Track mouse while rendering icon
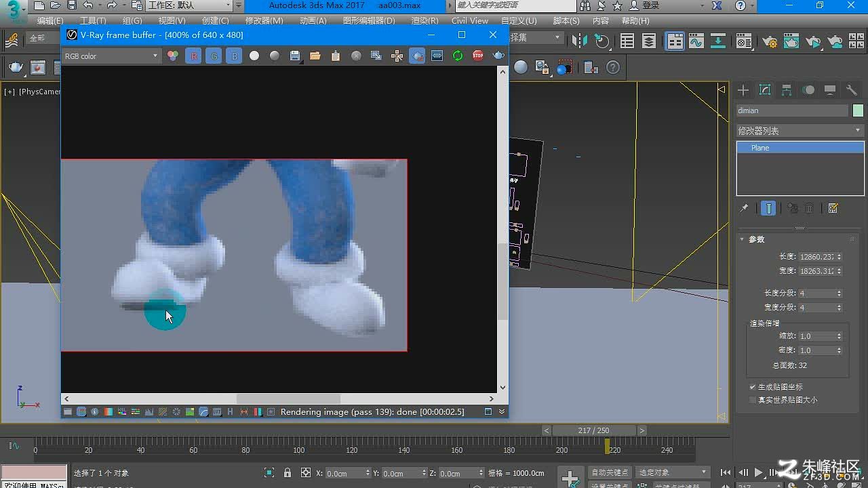This screenshot has height=488, width=868. [x=397, y=56]
